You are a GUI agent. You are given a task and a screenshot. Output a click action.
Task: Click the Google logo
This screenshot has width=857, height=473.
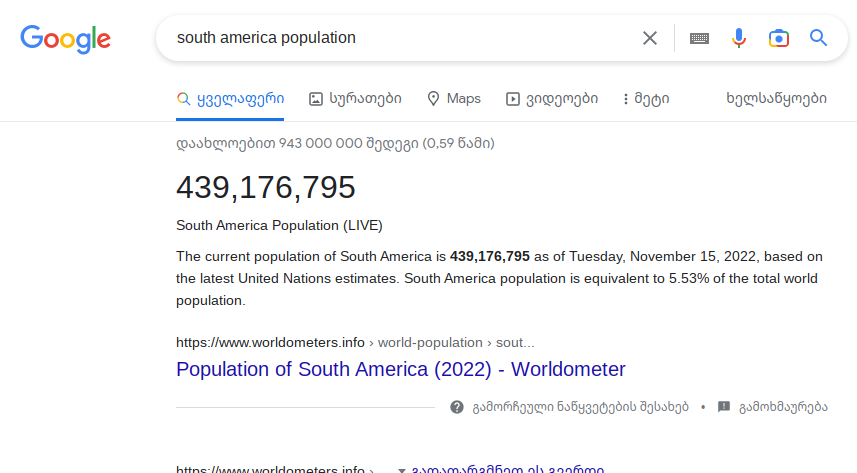(66, 39)
